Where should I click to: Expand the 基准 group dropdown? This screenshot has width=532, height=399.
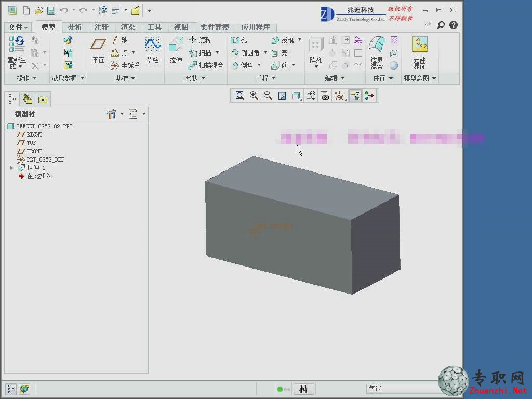coord(125,78)
